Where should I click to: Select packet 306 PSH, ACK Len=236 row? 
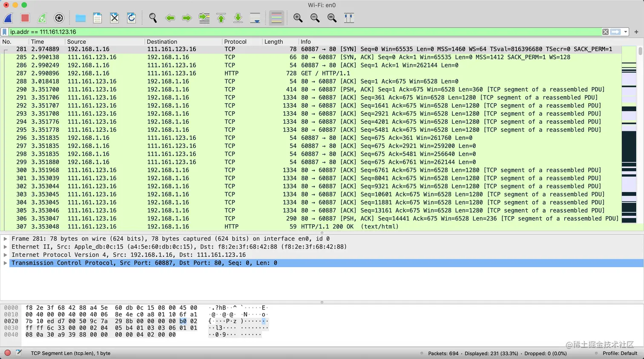(311, 219)
